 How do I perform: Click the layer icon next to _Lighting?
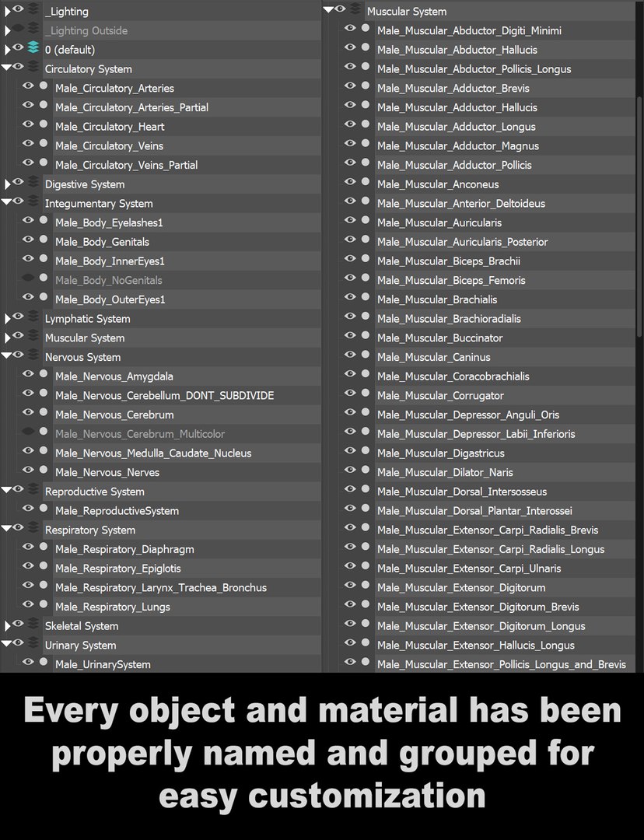pyautogui.click(x=33, y=9)
